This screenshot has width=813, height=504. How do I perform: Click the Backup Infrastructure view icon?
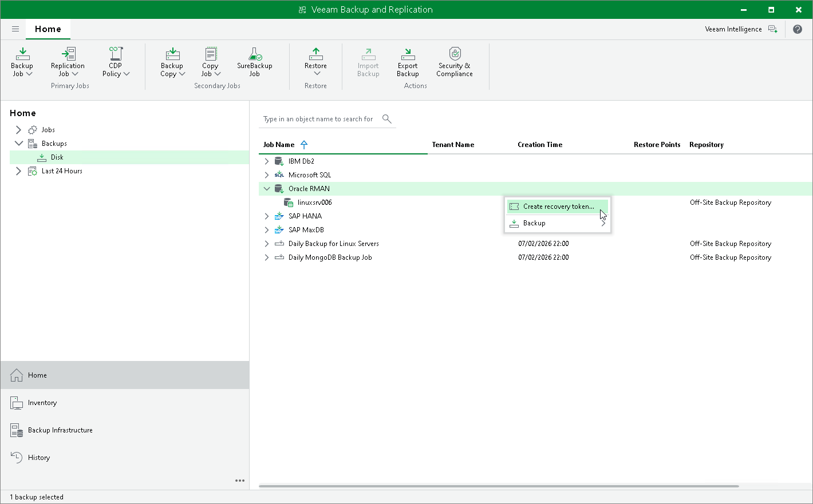click(17, 430)
